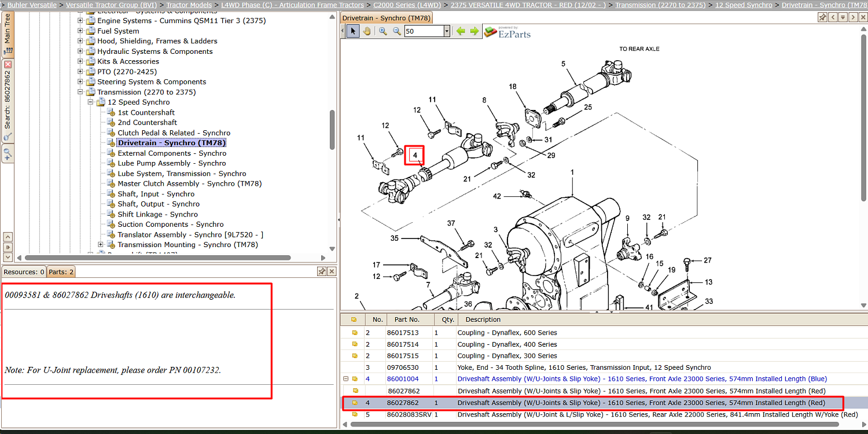Switch to the Resources: 0 tab
868x434 pixels.
click(24, 271)
